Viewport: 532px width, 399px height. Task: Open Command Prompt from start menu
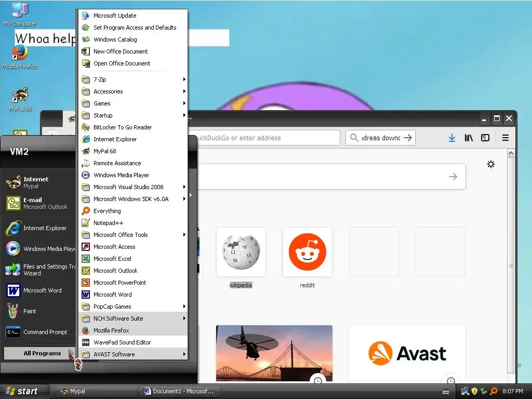pyautogui.click(x=39, y=332)
